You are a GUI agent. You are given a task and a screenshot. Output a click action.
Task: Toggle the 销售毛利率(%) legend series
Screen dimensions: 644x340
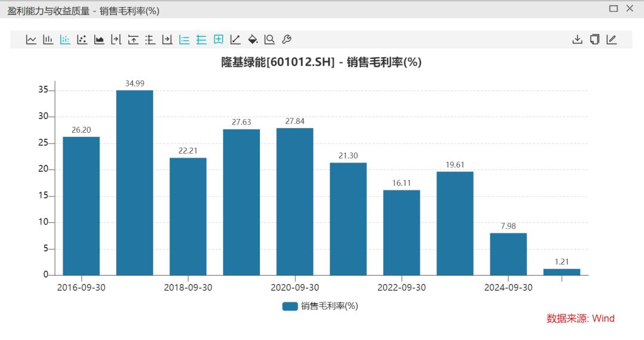(320, 306)
